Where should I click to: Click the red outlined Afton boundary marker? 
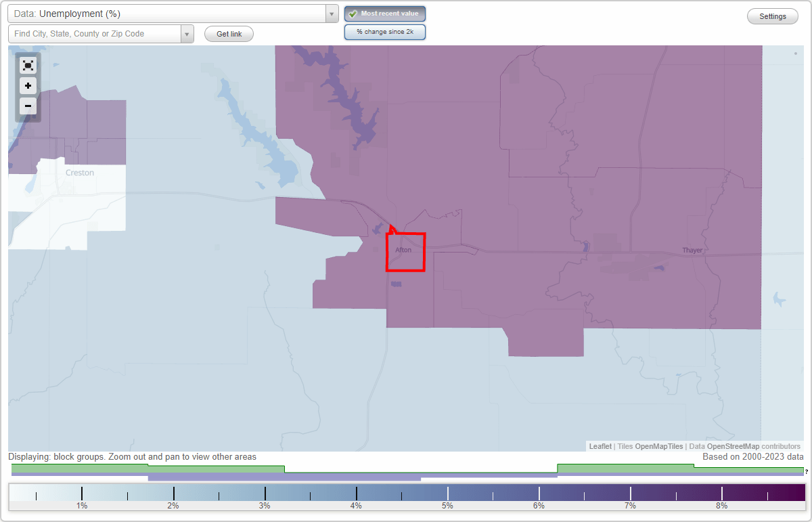pyautogui.click(x=405, y=251)
